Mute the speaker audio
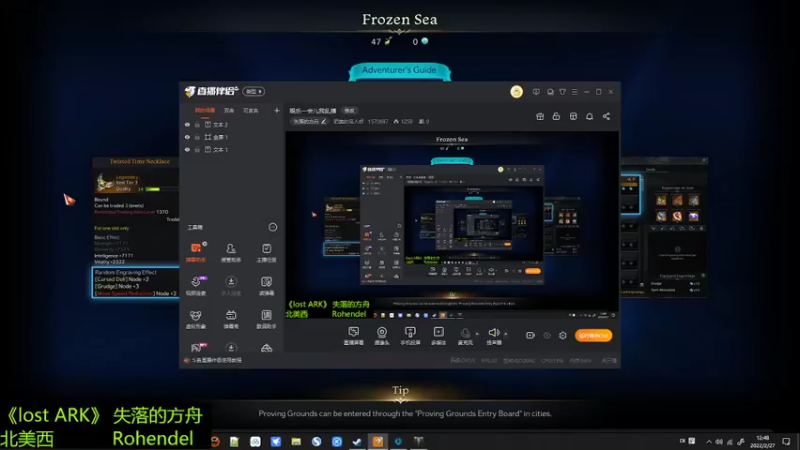The width and height of the screenshot is (800, 450). 493,336
